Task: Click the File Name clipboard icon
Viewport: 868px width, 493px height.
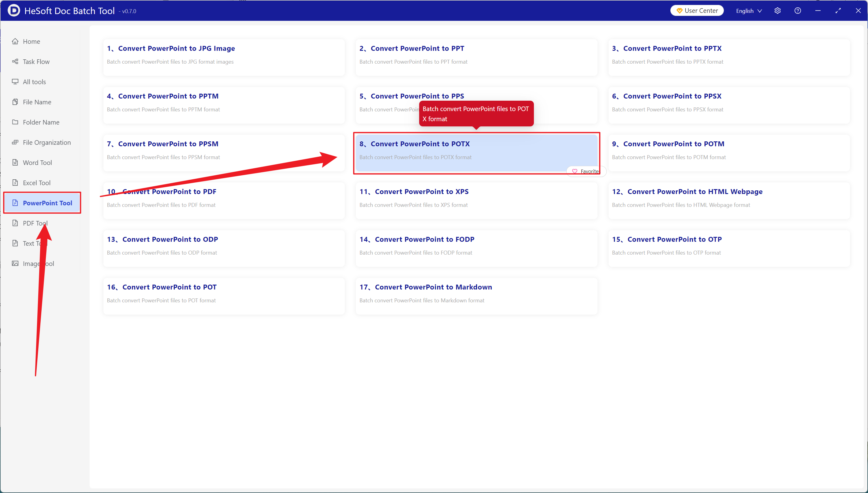Action: [x=15, y=102]
